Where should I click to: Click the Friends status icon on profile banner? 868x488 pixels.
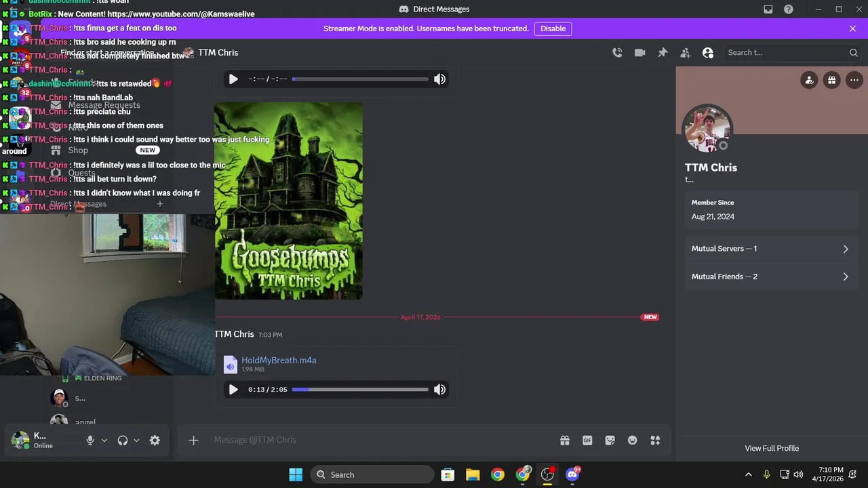[x=809, y=80]
